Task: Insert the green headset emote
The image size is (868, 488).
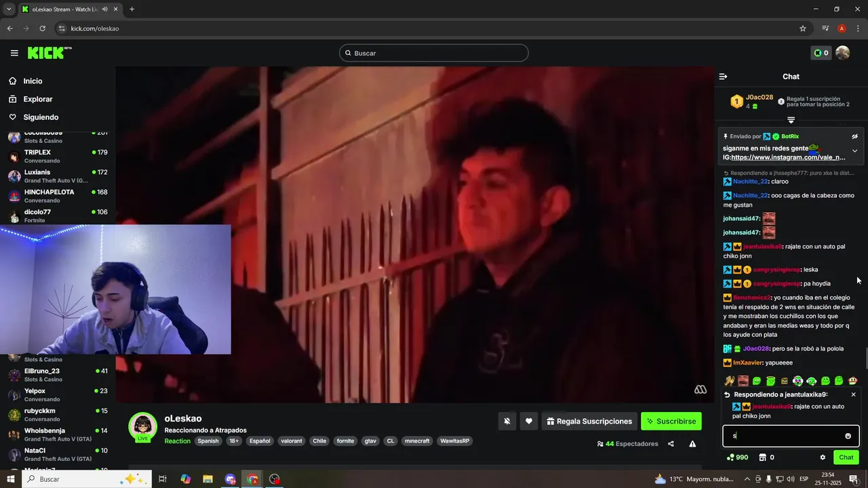Action: (812, 381)
